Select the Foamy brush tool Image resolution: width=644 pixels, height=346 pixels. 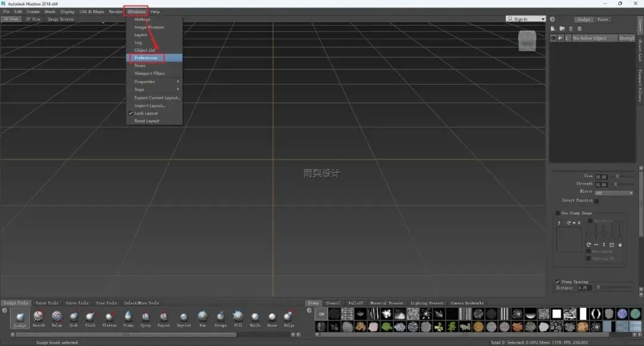click(x=129, y=318)
